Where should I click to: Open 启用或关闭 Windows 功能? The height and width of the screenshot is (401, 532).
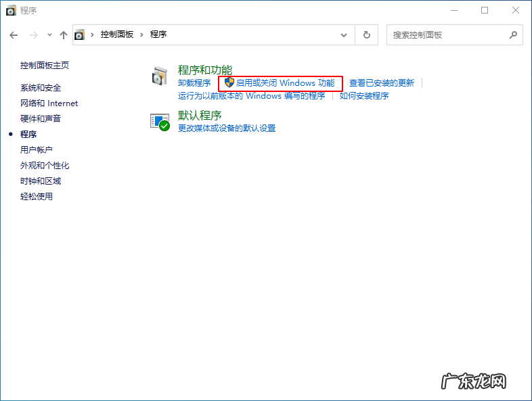tap(286, 83)
